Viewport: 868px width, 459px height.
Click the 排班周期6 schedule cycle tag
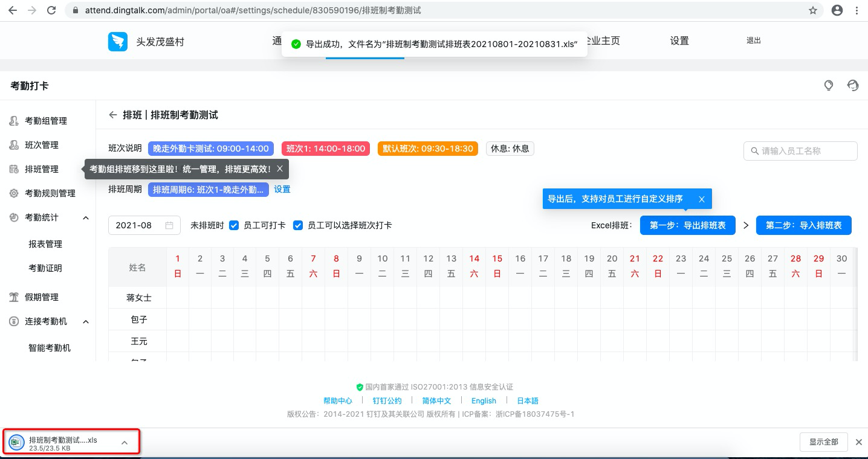[x=208, y=190]
